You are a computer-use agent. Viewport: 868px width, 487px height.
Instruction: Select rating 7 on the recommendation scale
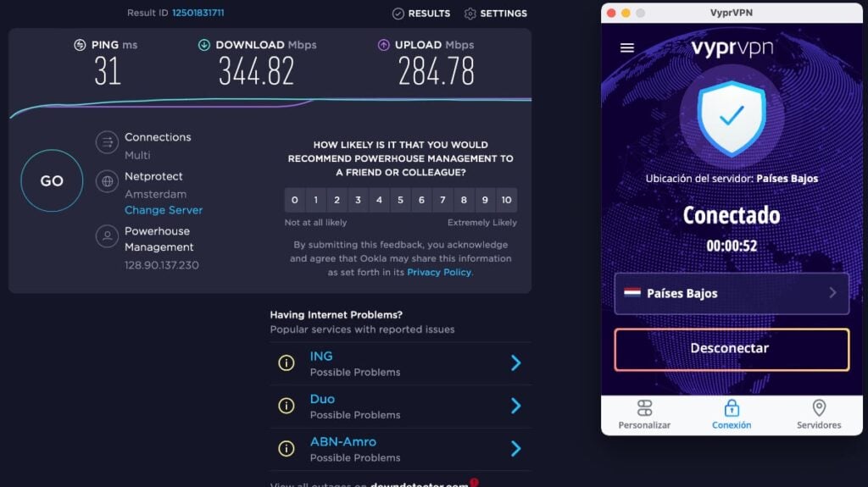(442, 200)
